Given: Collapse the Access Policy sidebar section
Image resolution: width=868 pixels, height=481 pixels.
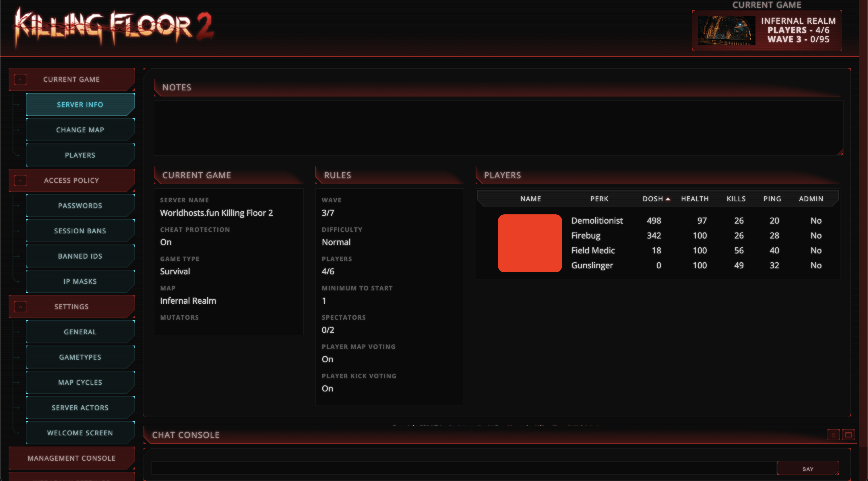Looking at the screenshot, I should (20, 181).
